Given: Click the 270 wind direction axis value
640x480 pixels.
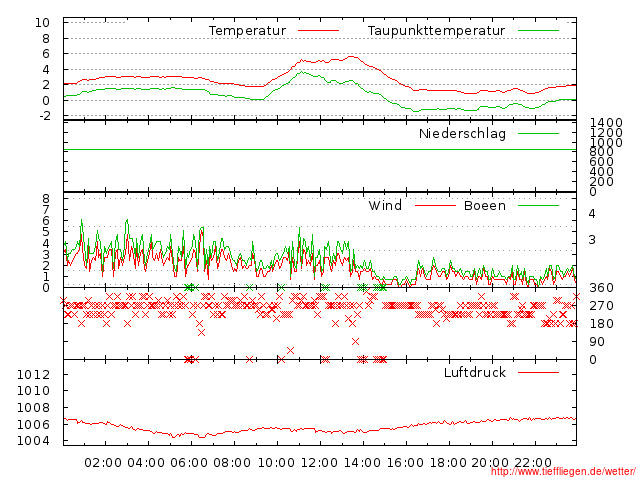Looking at the screenshot, I should point(600,306).
